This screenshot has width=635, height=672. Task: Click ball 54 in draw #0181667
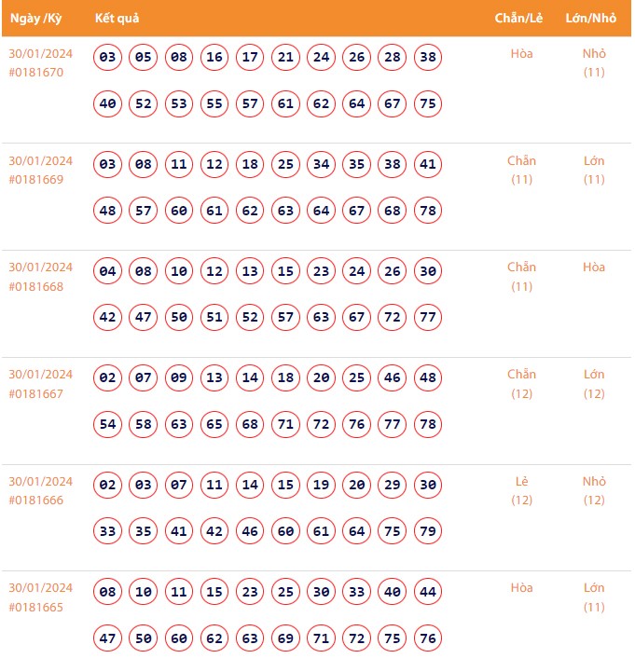point(108,424)
